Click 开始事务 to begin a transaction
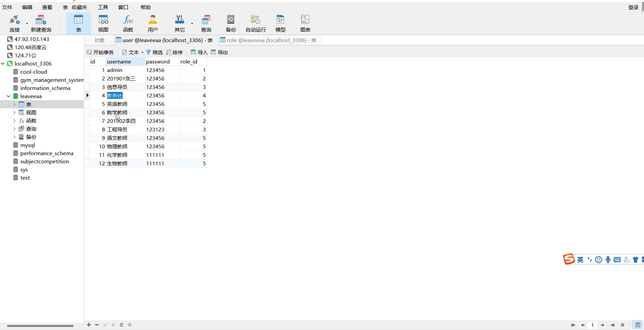Image resolution: width=644 pixels, height=330 pixels. point(100,52)
